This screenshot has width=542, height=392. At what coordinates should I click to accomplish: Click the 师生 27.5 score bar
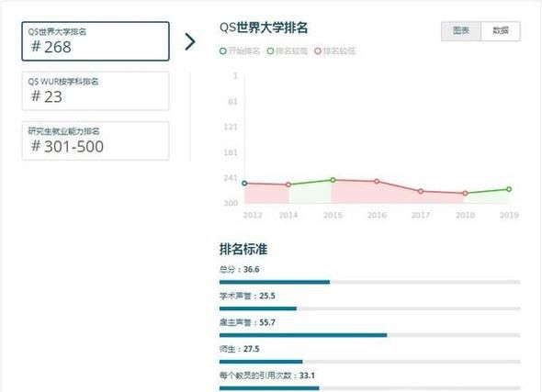click(x=370, y=362)
